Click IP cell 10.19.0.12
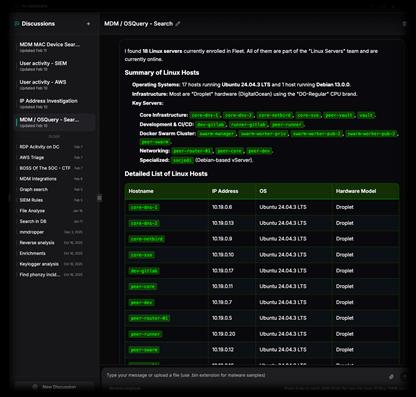The image size is (416, 397). [223, 350]
